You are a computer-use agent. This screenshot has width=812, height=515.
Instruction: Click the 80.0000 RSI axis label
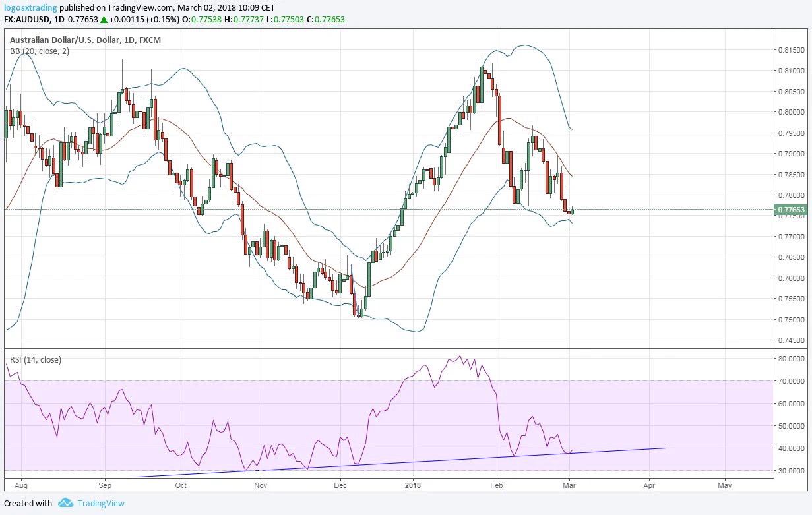click(792, 359)
